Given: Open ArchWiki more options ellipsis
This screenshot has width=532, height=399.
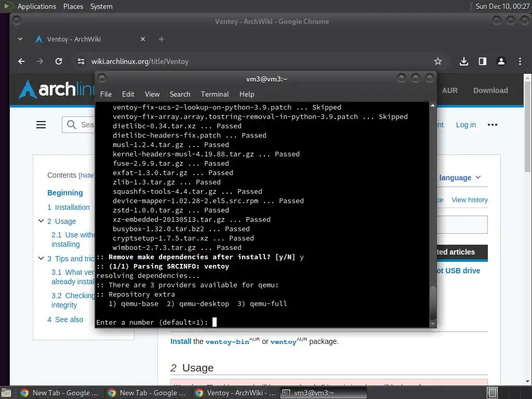Looking at the screenshot, I should (x=493, y=125).
